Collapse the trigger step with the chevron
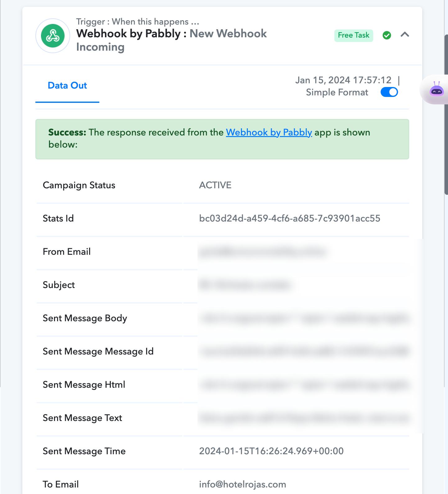Viewport: 448px width, 494px height. coord(405,34)
